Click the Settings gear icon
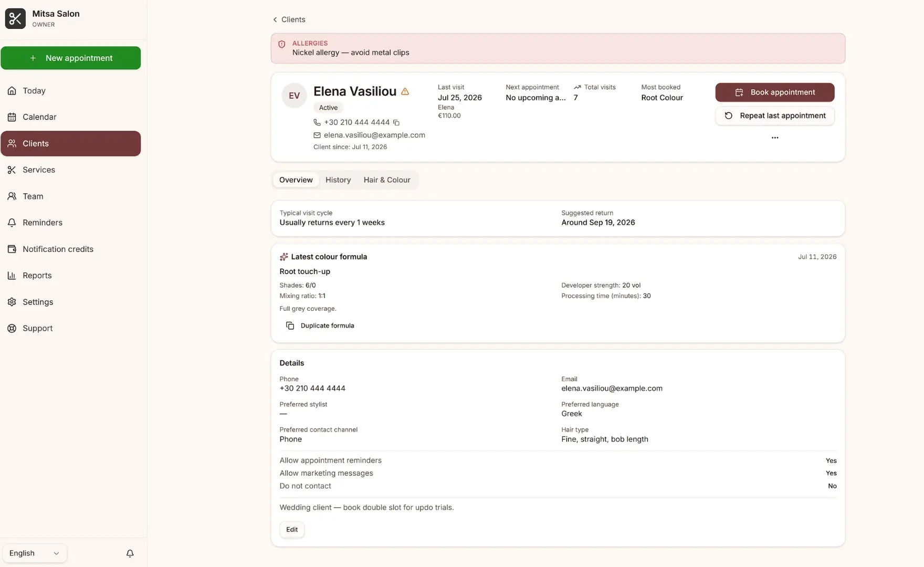The width and height of the screenshot is (924, 567). [12, 302]
